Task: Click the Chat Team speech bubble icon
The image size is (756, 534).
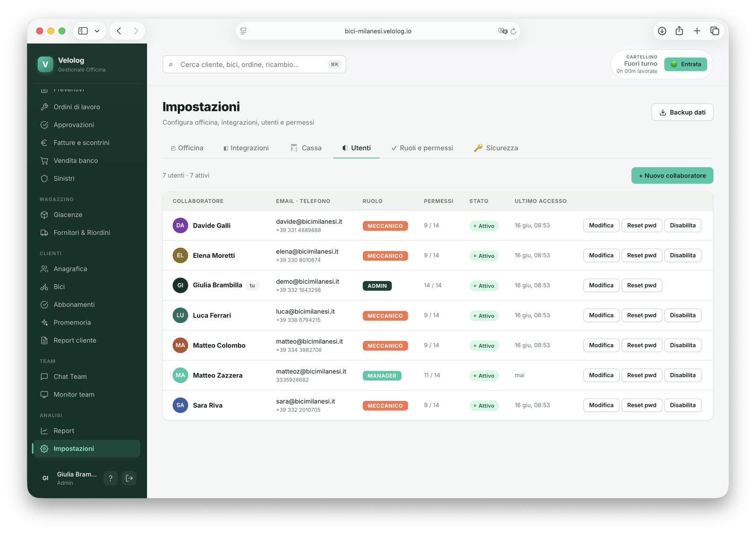Action: (44, 377)
